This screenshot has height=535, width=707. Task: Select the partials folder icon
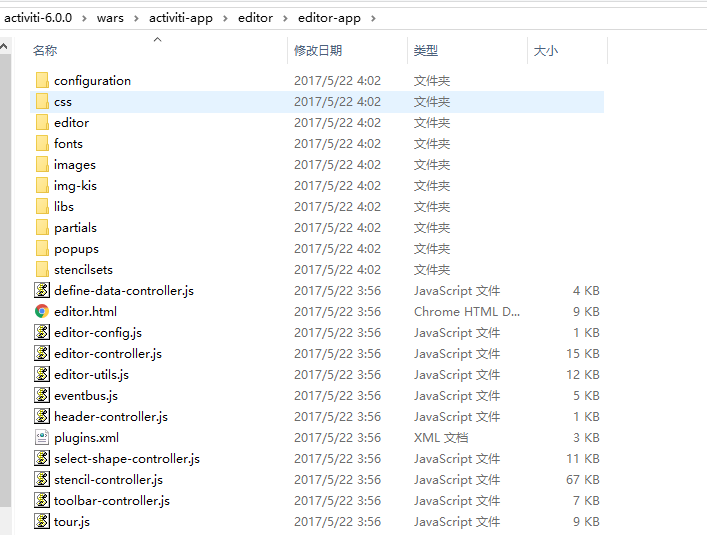point(42,228)
